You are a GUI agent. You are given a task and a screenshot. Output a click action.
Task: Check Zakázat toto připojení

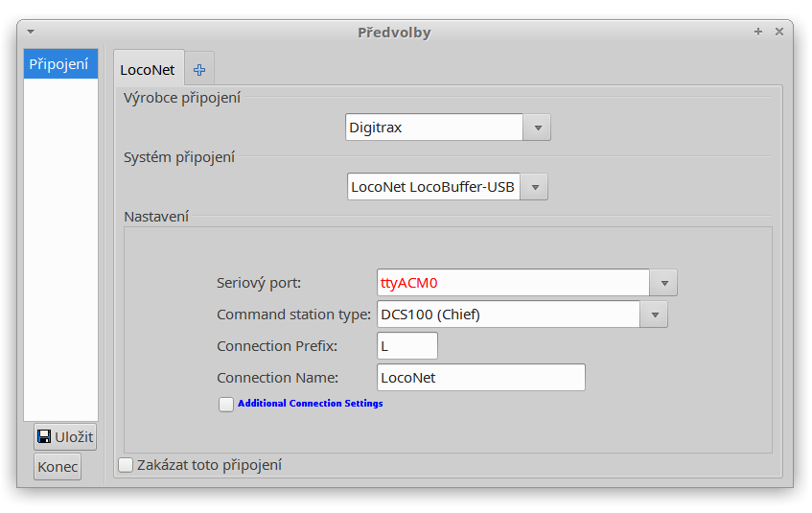click(x=126, y=465)
